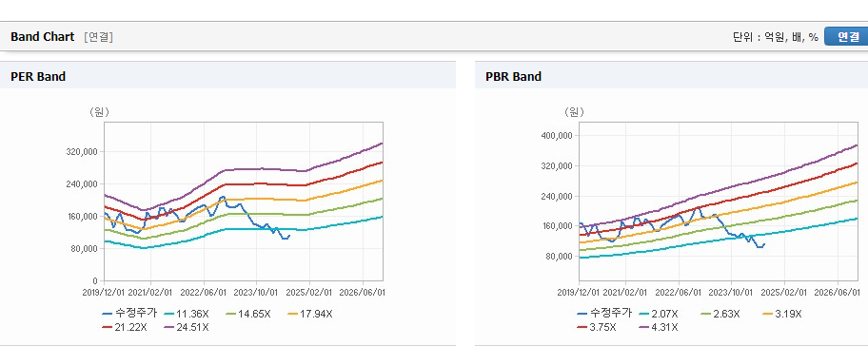Image resolution: width=868 pixels, height=346 pixels.
Task: Click 400,000 on PBR chart y-axis
Action: pos(557,135)
